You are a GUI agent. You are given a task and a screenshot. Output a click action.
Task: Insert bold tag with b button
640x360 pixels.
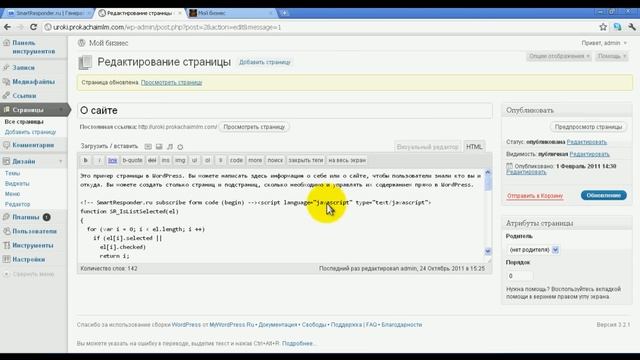pyautogui.click(x=86, y=160)
